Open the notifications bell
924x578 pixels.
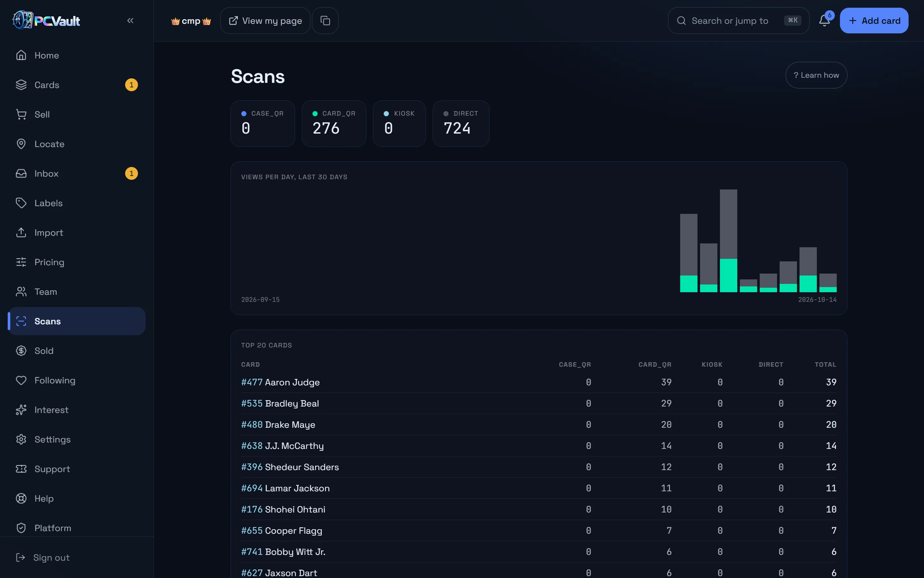824,21
